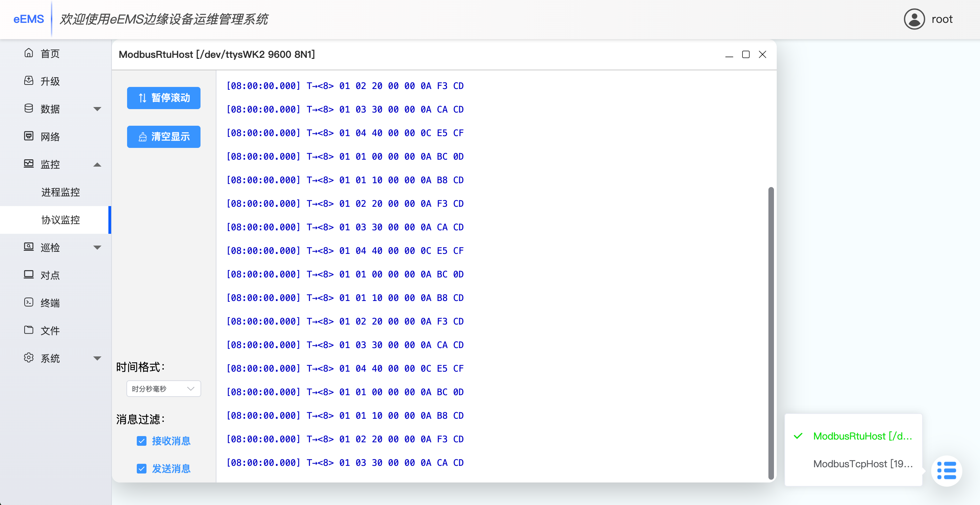
Task: Click the 欢迎使用eEMS边缘设备运维管理系统 title
Action: 163,19
